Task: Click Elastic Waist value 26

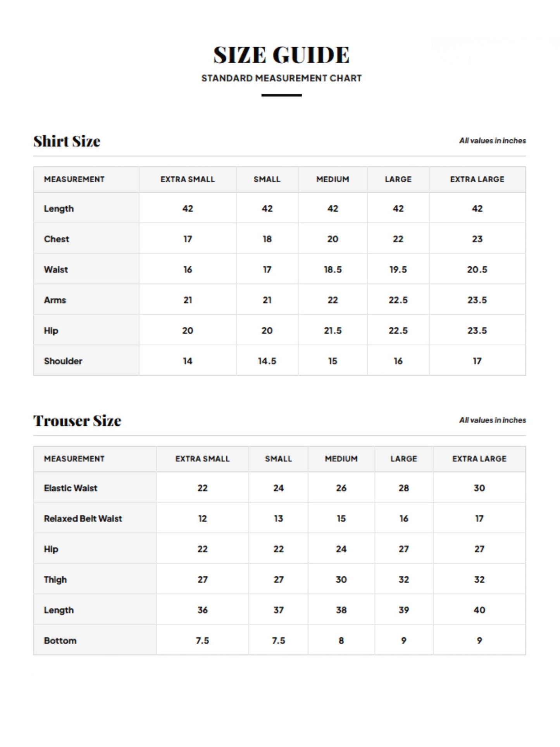Action: [x=341, y=488]
